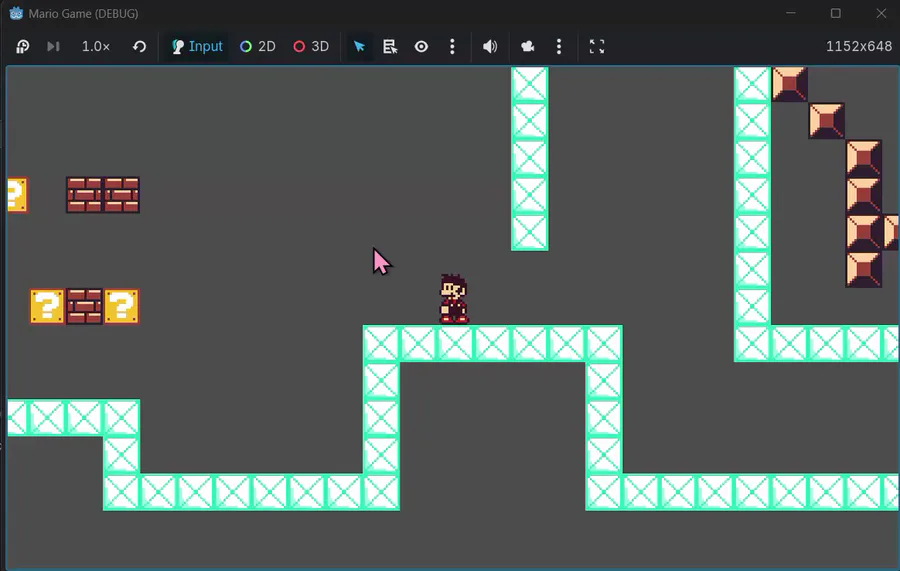Open camera options three-dot menu
This screenshot has width=900, height=571.
click(559, 46)
